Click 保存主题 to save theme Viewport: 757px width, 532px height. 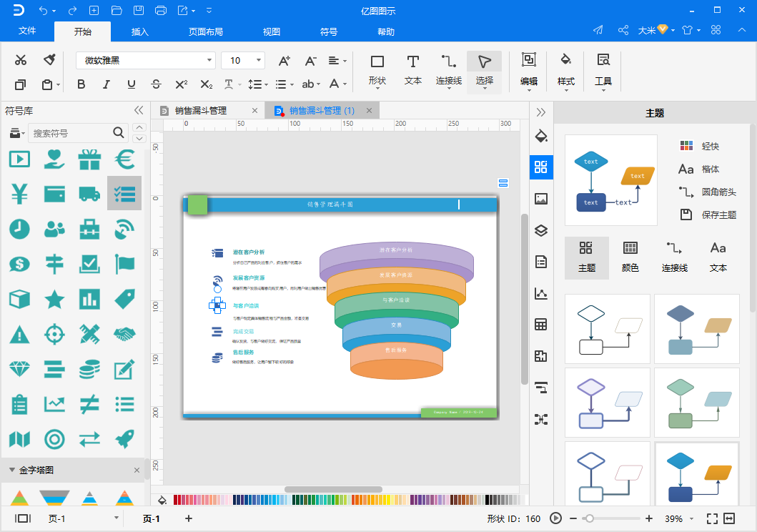(708, 215)
